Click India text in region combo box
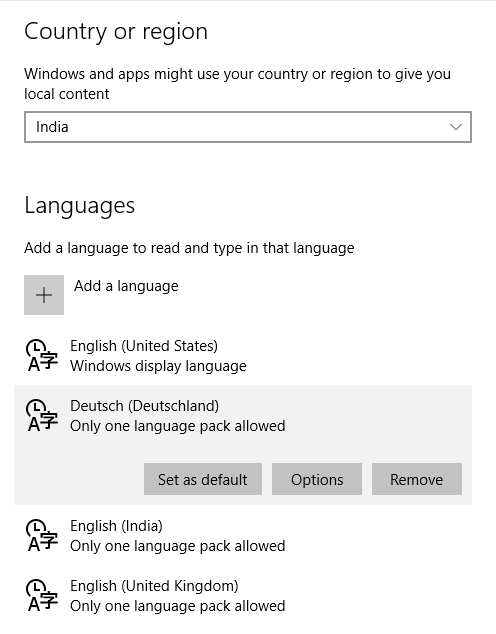 point(52,127)
